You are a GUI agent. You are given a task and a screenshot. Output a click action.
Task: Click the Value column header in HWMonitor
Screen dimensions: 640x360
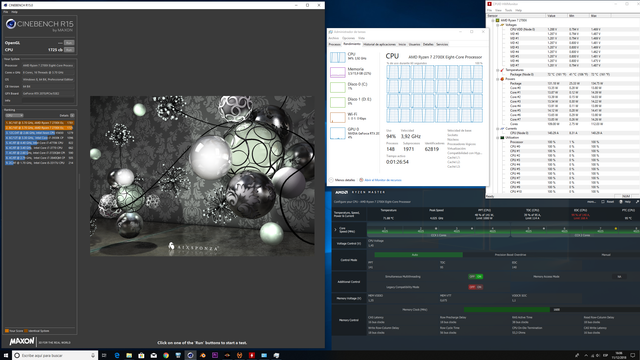556,16
